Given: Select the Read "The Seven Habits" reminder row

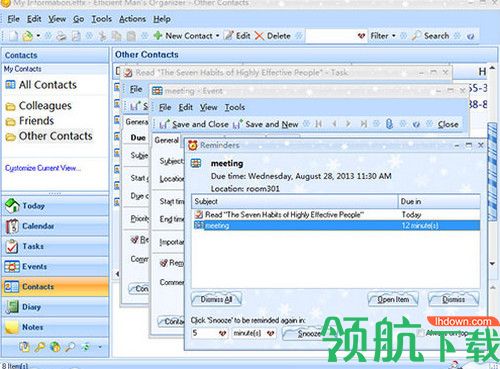Looking at the screenshot, I should pyautogui.click(x=336, y=215).
